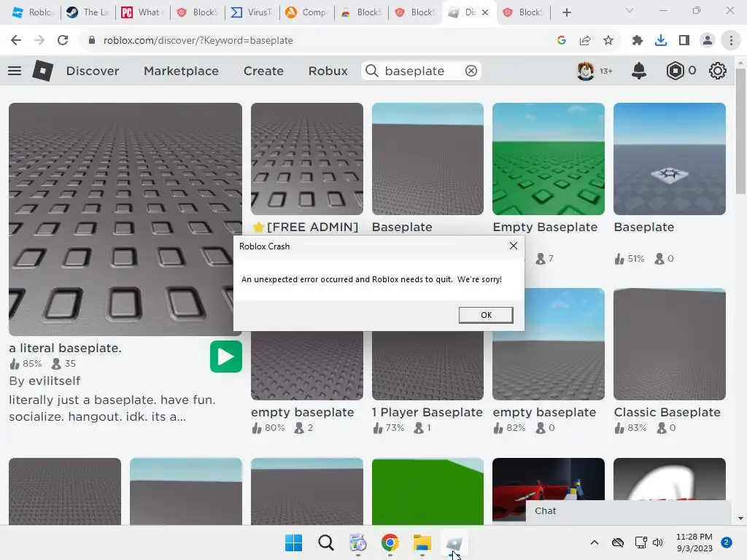Open the Chrome three-dot menu

(731, 41)
